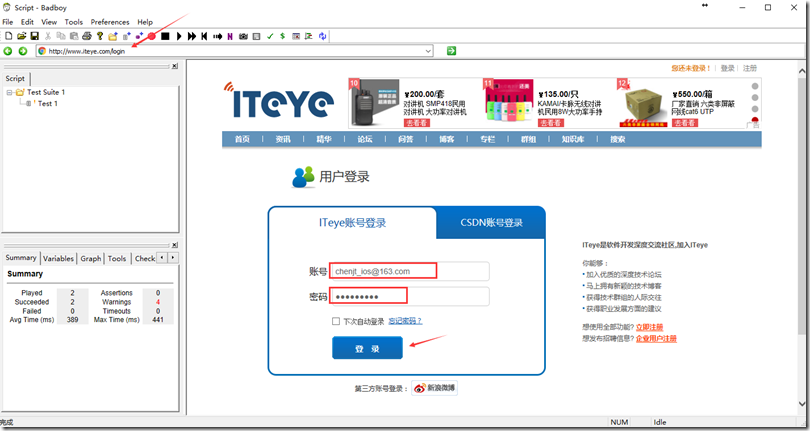Select the ITeye账号登录 tab
Screen dimensions: 810x431
click(352, 223)
